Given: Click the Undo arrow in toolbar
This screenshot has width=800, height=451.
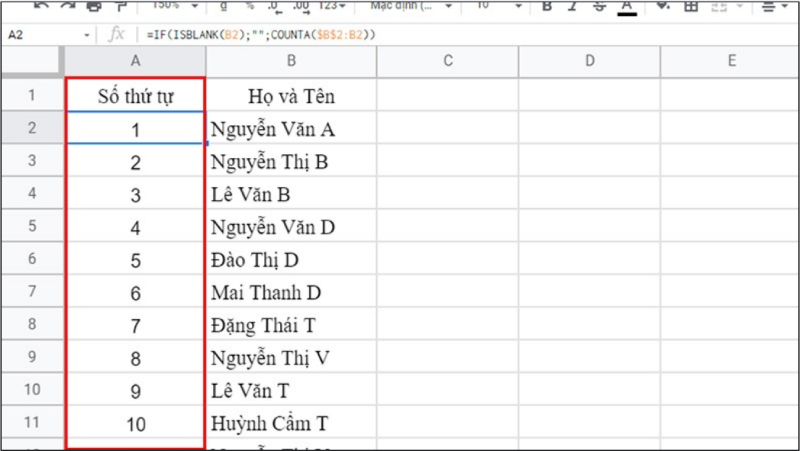Looking at the screenshot, I should [41, 6].
